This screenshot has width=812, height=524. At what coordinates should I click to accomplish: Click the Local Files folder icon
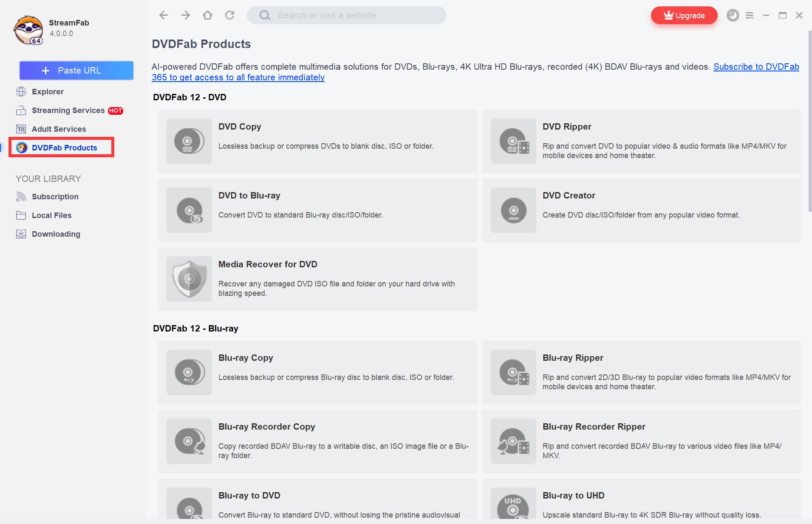point(21,215)
